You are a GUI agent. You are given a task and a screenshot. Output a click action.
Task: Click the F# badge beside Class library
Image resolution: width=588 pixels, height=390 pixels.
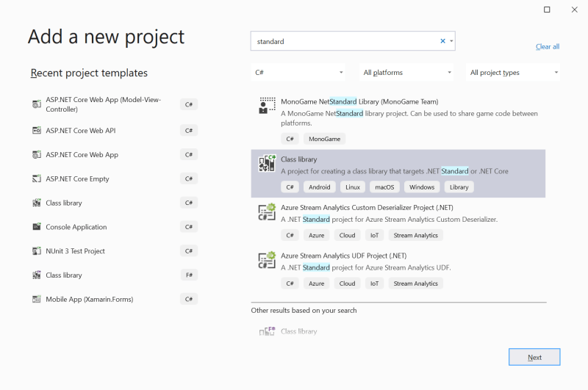[189, 275]
